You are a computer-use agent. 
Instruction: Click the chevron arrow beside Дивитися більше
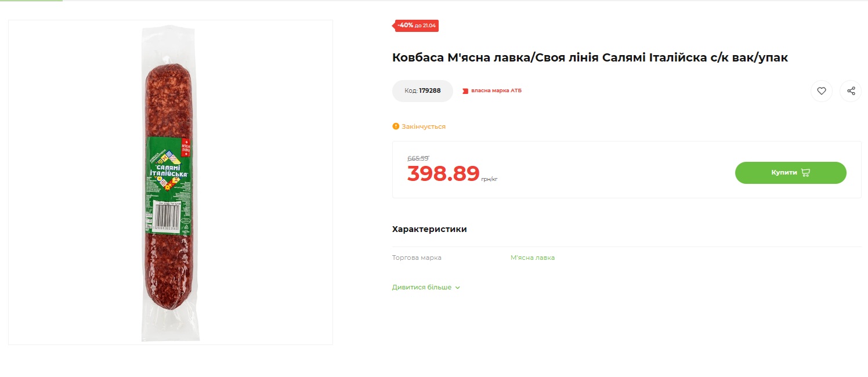coord(458,288)
